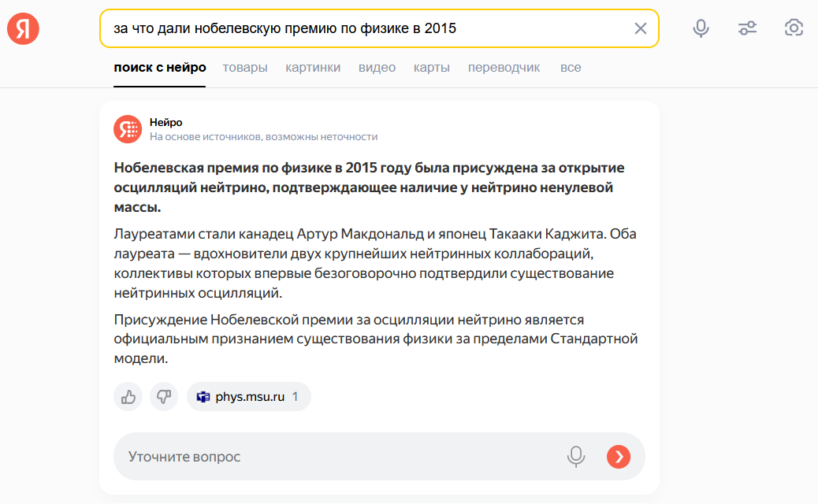Viewport: 818px width, 504px height.
Task: Click the paragraph starting with Присуждение Нобелевской премии
Action: [376, 339]
